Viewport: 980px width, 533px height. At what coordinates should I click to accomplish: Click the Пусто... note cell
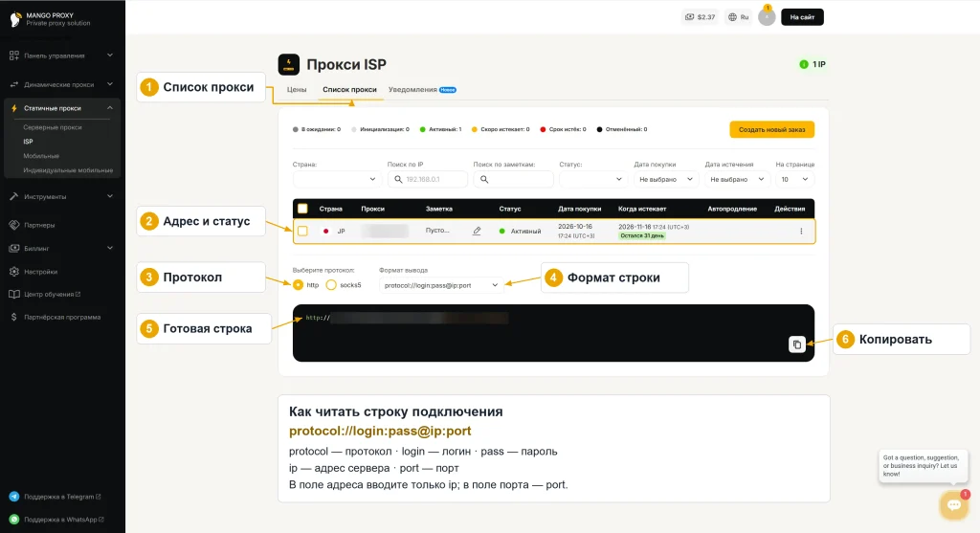(x=437, y=231)
